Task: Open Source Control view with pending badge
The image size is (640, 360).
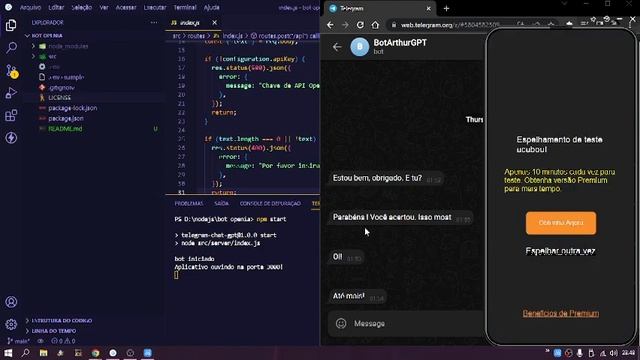Action: [11, 71]
